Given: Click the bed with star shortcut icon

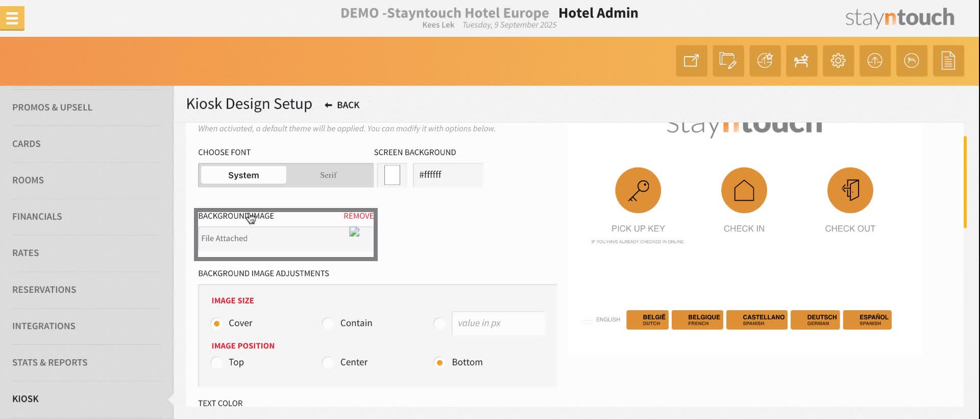Looking at the screenshot, I should 802,61.
